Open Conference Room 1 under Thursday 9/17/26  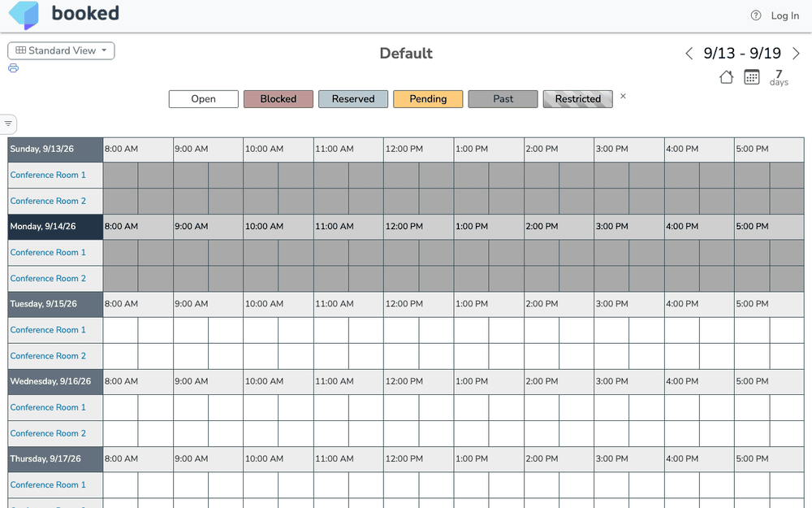[x=48, y=485]
